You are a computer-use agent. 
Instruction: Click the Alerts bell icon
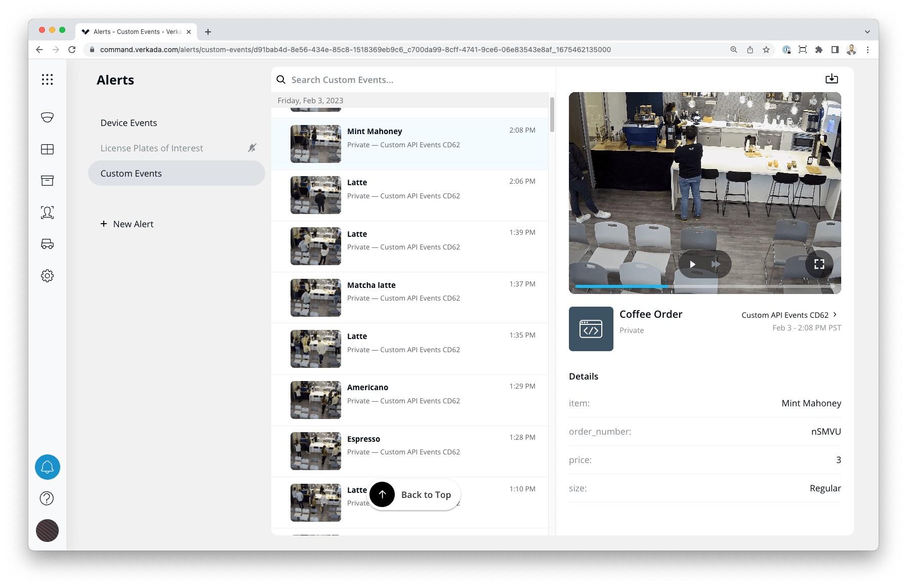tap(47, 467)
